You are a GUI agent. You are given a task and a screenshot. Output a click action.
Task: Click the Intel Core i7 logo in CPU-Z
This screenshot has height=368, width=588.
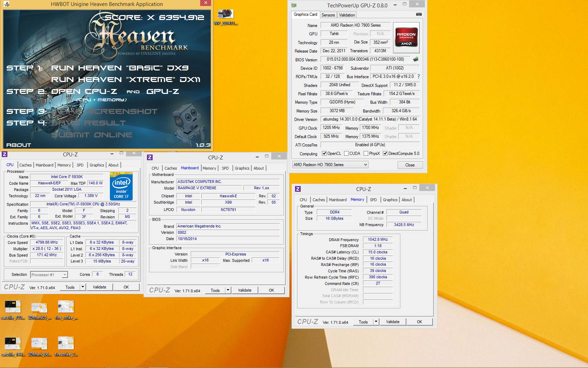[x=121, y=186]
